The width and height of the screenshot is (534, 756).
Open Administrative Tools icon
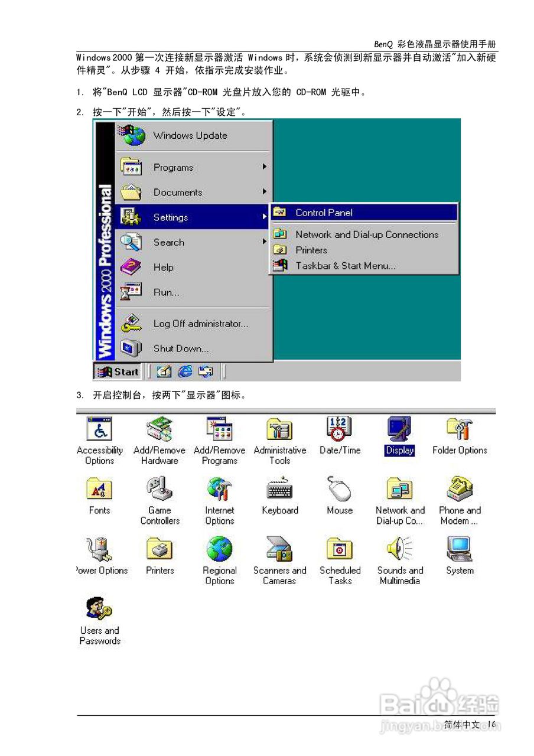tap(279, 429)
